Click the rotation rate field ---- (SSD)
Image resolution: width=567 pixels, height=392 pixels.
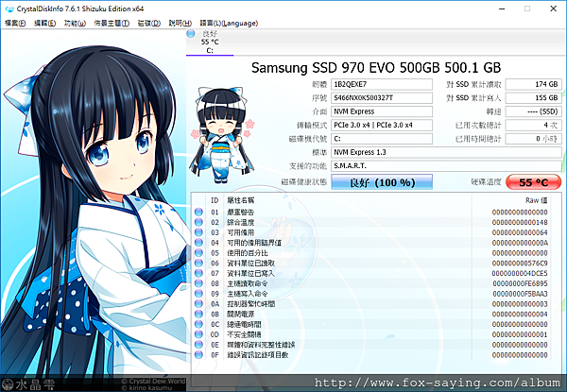533,111
